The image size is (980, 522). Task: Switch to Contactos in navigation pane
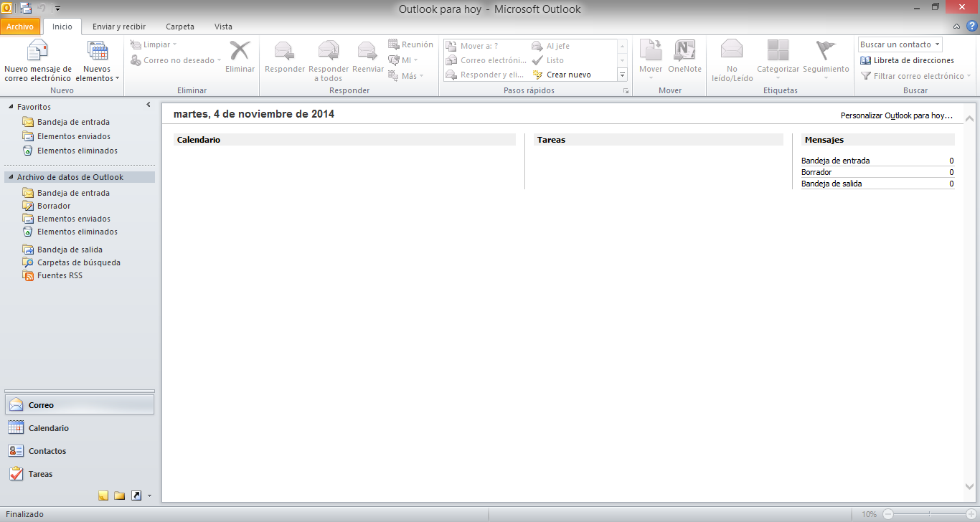tap(79, 451)
